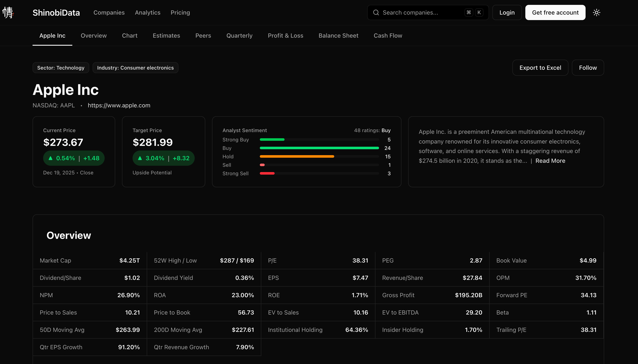Viewport: 638px width, 364px height.
Task: Open the Companies nav menu
Action: click(x=109, y=12)
